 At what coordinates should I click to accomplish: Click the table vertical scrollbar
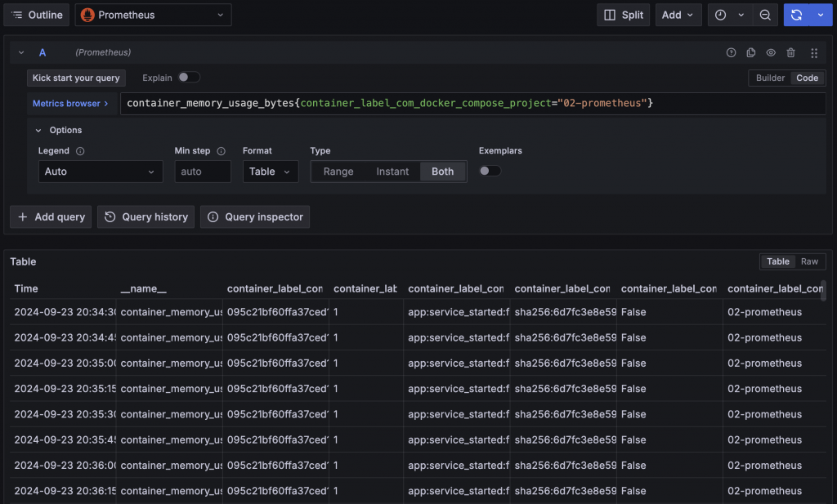824,291
